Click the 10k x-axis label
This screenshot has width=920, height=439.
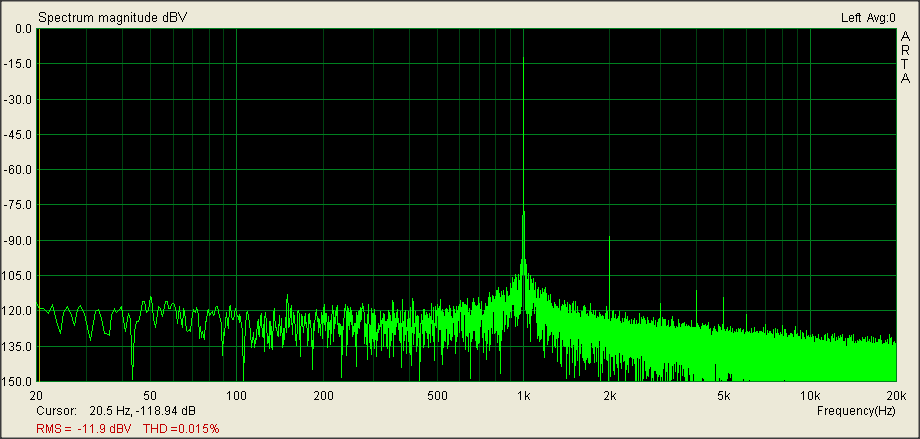(x=810, y=394)
